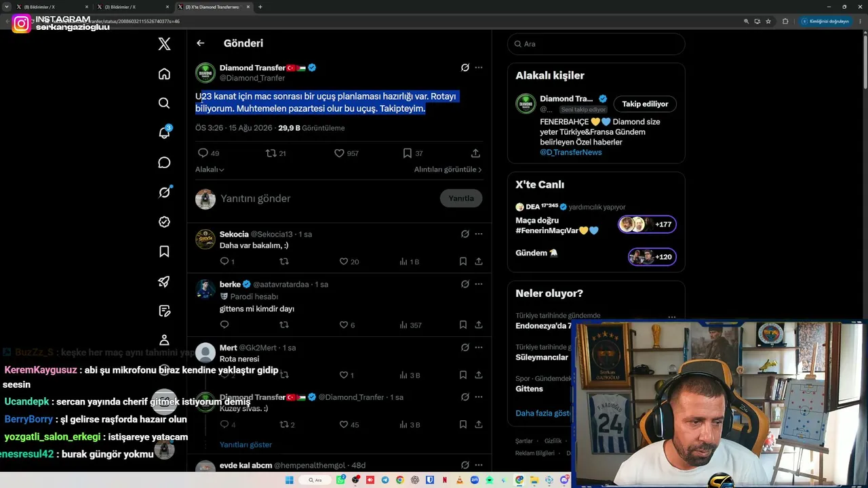Open Grok from the left sidebar
Screen dimensions: 868x488
click(164, 192)
